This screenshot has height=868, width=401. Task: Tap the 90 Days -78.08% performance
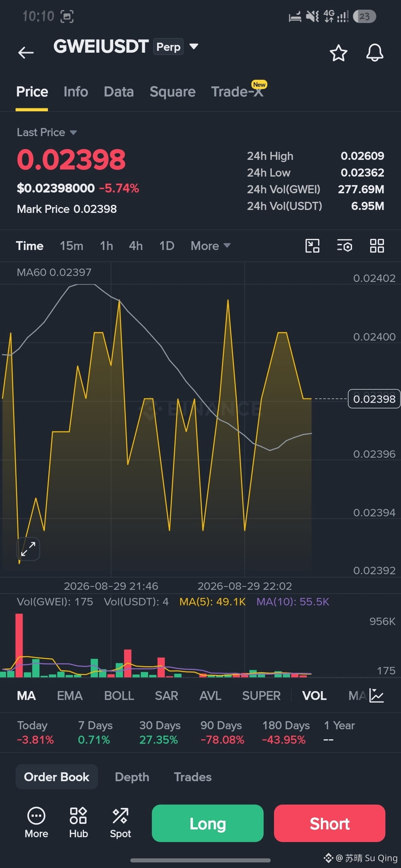coord(222,732)
